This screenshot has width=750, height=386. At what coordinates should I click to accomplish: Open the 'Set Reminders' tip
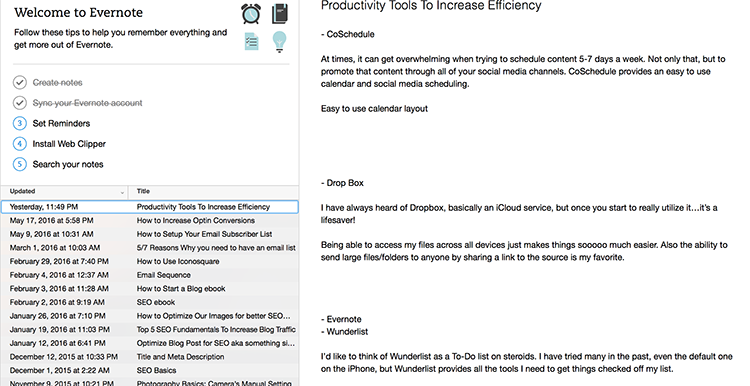pyautogui.click(x=61, y=123)
